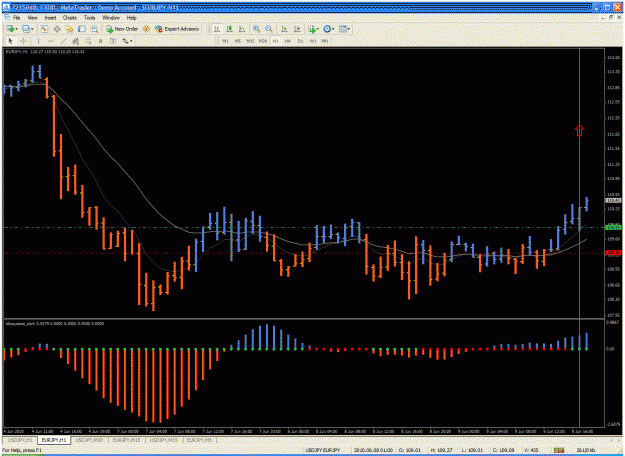The height and width of the screenshot is (456, 625).
Task: Zoom out of the chart
Action: pyautogui.click(x=269, y=29)
